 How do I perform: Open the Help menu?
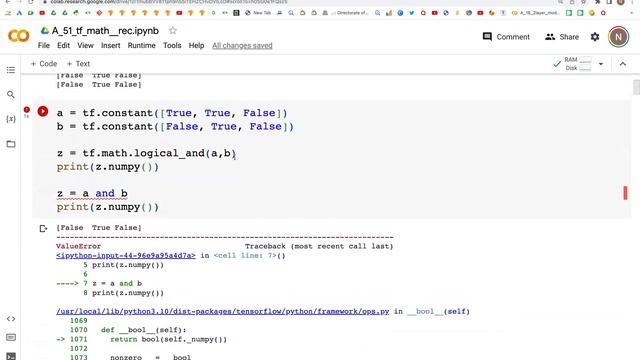coord(196,45)
